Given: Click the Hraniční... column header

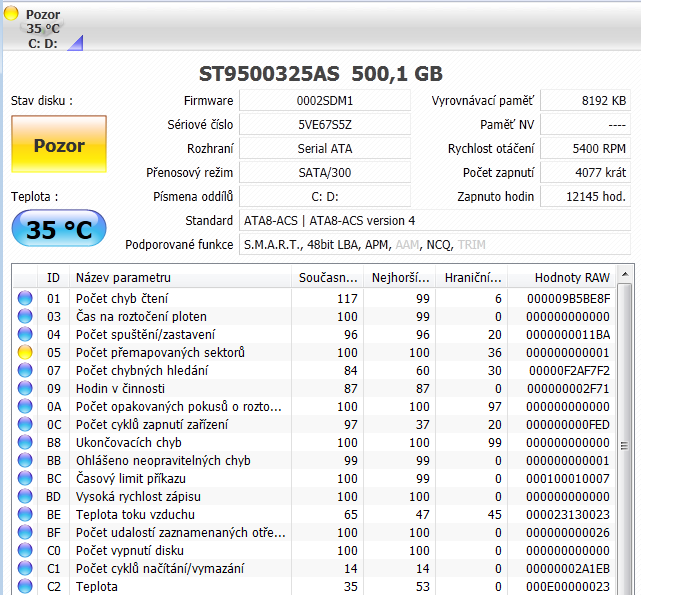Looking at the screenshot, I should click(472, 278).
